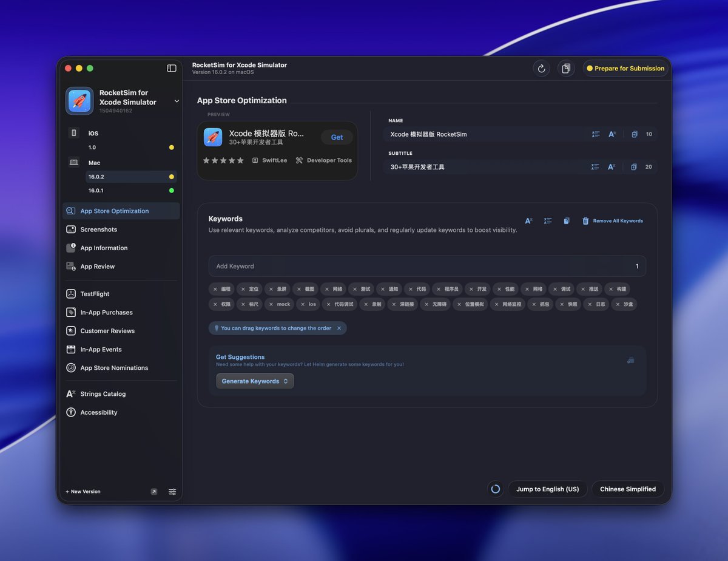The image size is (728, 561).
Task: Click into the Add Keyword field
Action: tap(427, 267)
